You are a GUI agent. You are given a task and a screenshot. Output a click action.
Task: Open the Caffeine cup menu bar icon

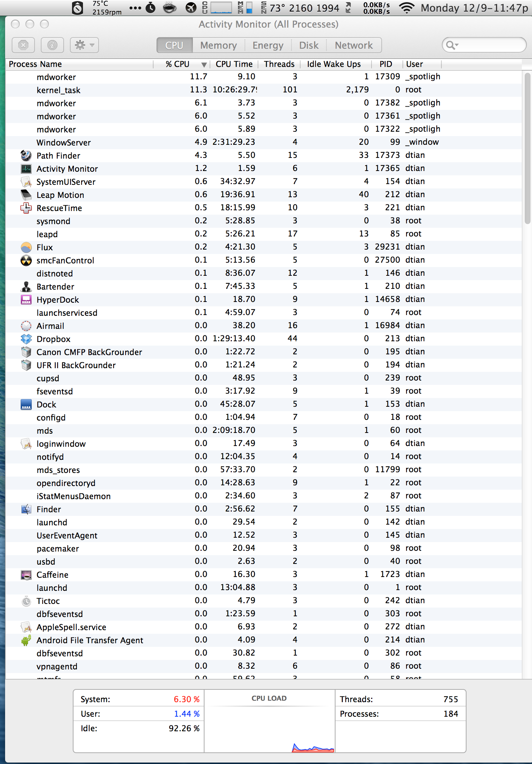tap(170, 8)
